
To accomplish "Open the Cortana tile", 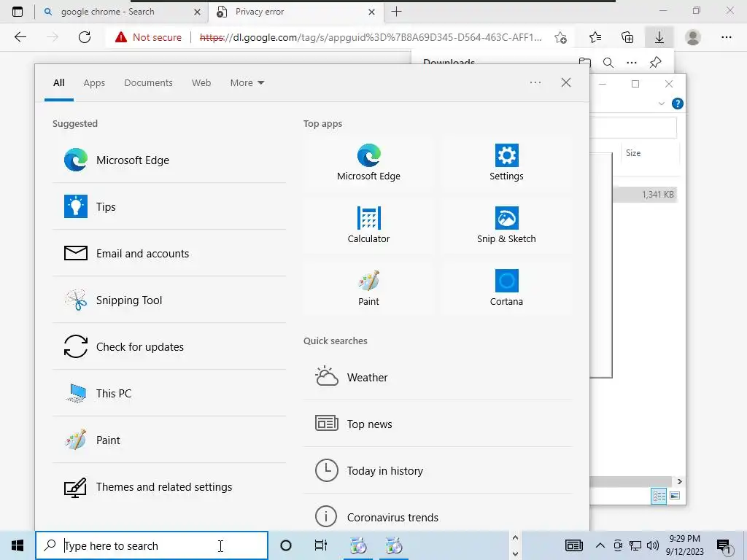I will tap(506, 289).
